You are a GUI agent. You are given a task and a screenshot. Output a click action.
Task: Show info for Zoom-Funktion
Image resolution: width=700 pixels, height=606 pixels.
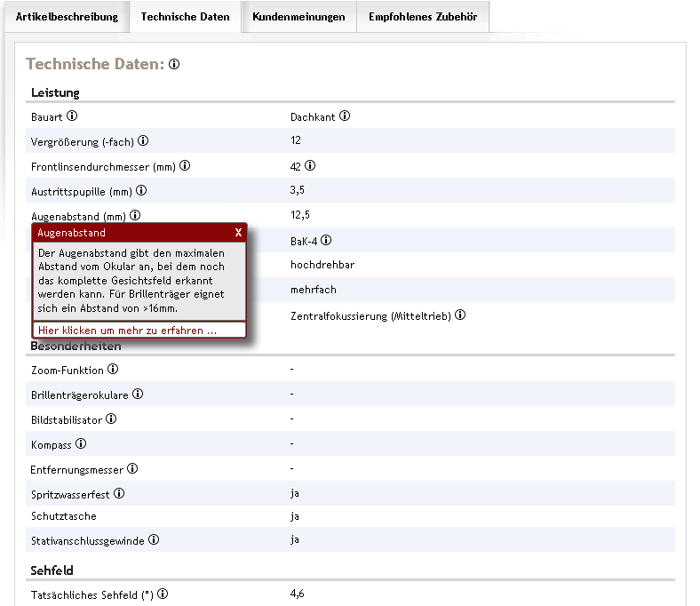(x=113, y=370)
